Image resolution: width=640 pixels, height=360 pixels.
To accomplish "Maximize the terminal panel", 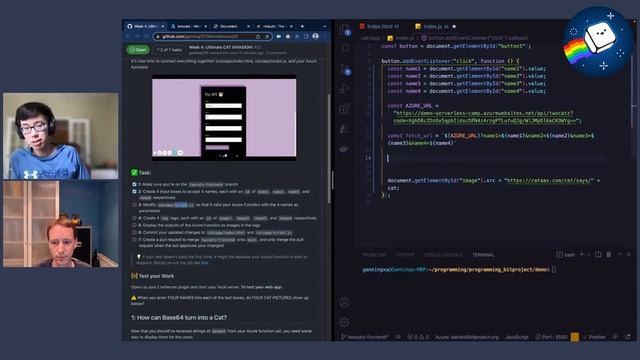I will click(620, 255).
